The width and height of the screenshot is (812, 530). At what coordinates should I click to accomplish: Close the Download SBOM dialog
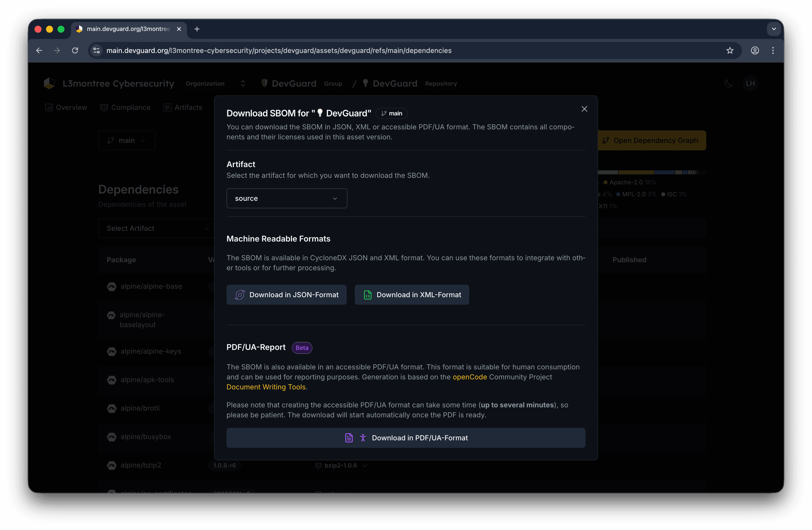pyautogui.click(x=584, y=109)
